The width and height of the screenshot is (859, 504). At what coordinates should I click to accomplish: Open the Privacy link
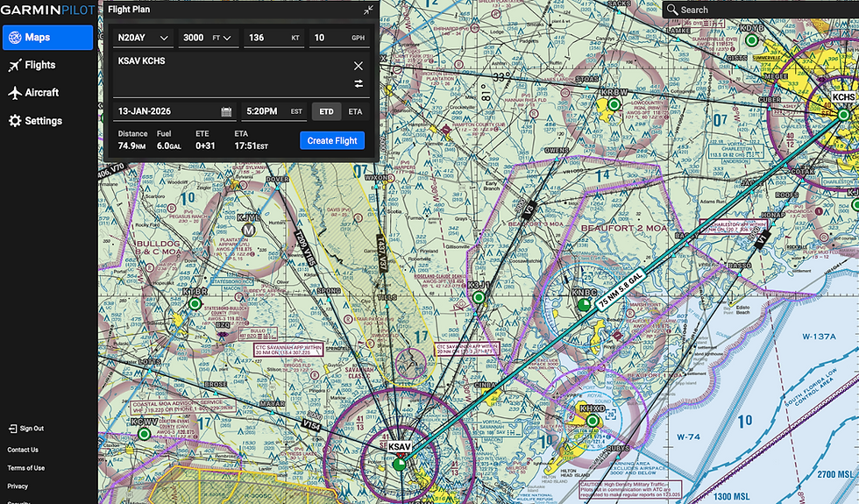(x=18, y=486)
